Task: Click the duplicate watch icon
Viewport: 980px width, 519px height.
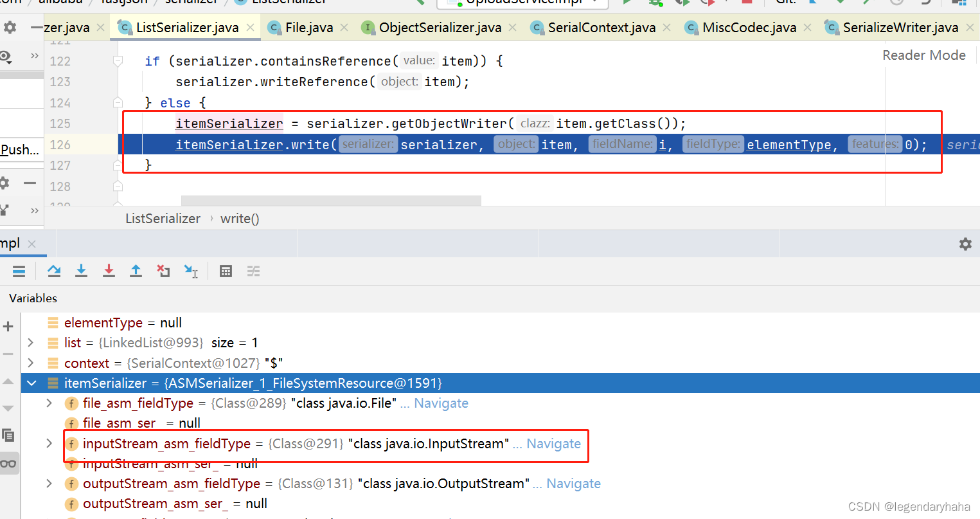Action: point(8,435)
